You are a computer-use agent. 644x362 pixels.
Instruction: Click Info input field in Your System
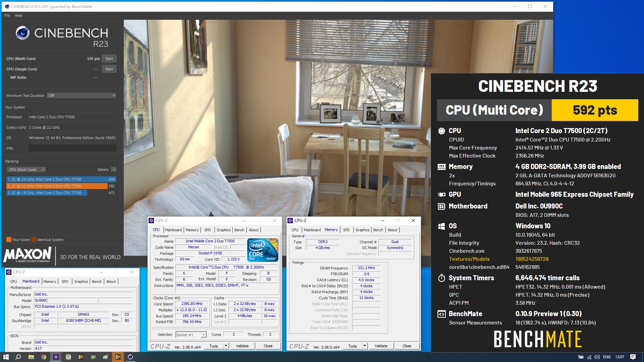[x=72, y=148]
